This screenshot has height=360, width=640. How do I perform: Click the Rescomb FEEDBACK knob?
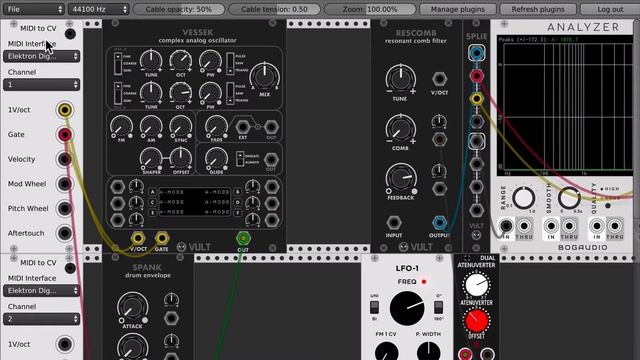click(x=400, y=178)
